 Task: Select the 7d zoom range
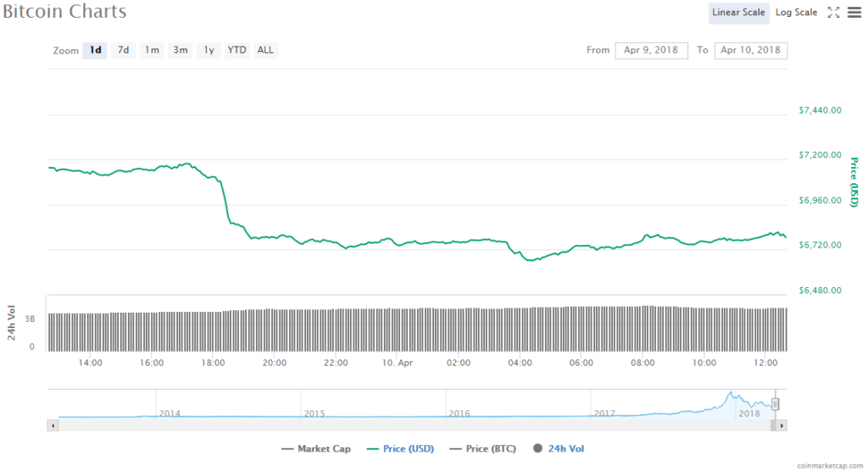(x=124, y=50)
